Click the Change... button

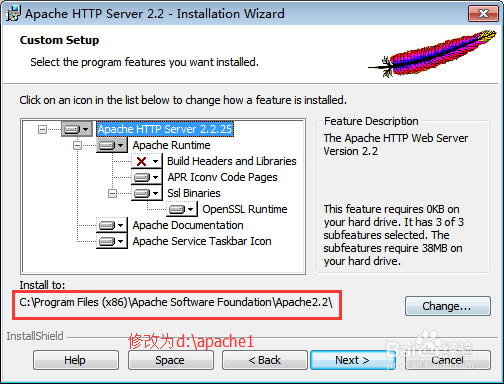[448, 306]
